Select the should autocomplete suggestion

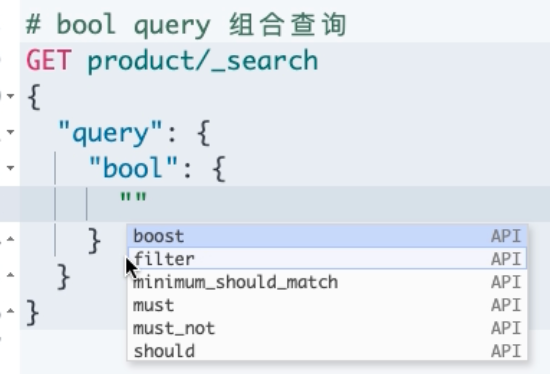click(327, 351)
